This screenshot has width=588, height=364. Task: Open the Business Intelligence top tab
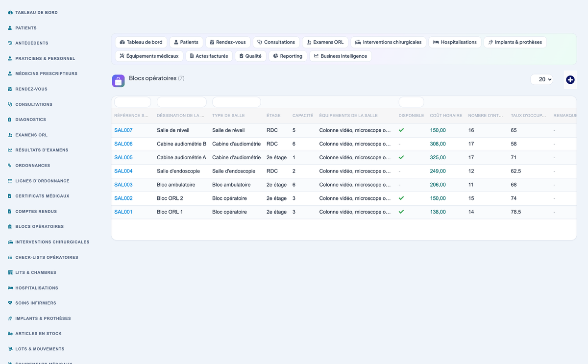coord(341,56)
